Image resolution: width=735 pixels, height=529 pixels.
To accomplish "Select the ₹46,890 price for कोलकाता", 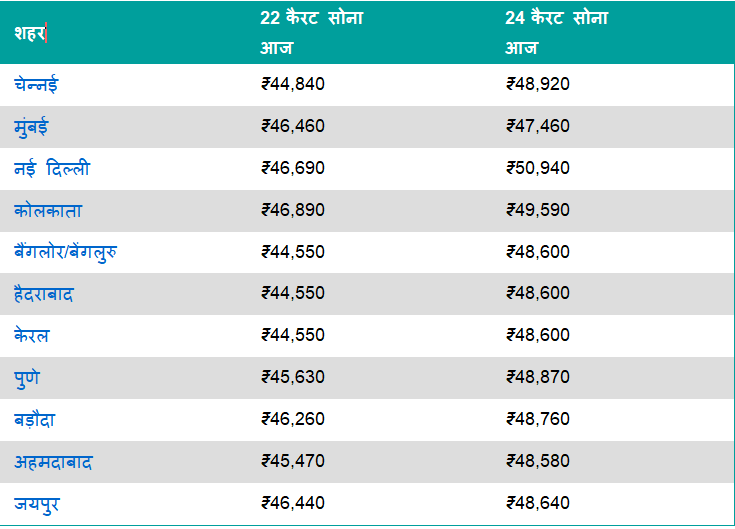I will [292, 210].
